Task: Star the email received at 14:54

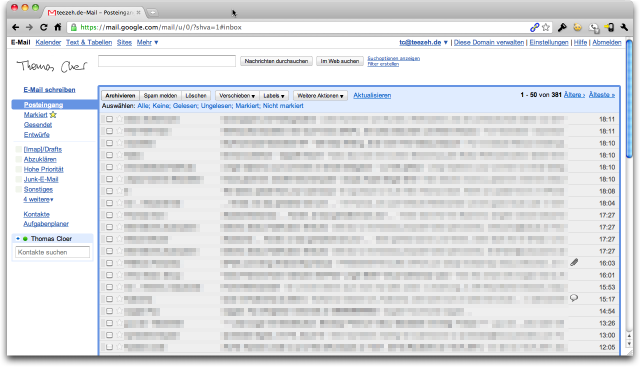Action: [119, 311]
